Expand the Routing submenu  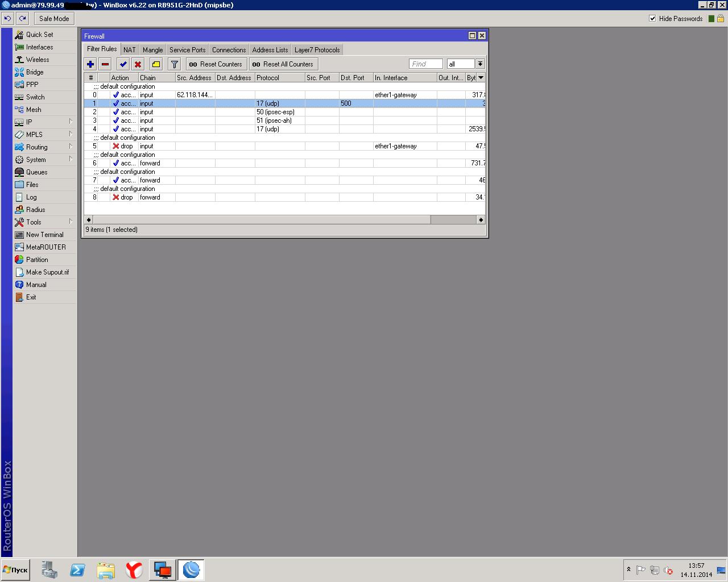[45, 147]
